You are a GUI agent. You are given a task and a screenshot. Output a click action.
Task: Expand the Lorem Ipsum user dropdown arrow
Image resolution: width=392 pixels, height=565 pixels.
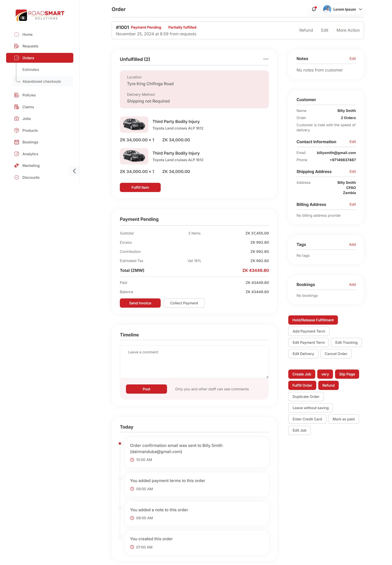[360, 9]
